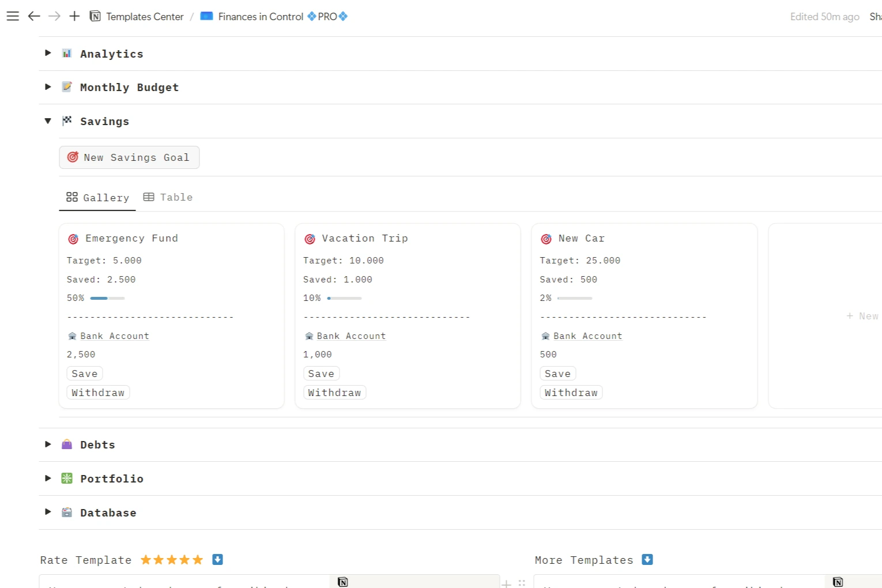Click the blue arrow beside More Templates
Screen dimensions: 882x588
647,559
